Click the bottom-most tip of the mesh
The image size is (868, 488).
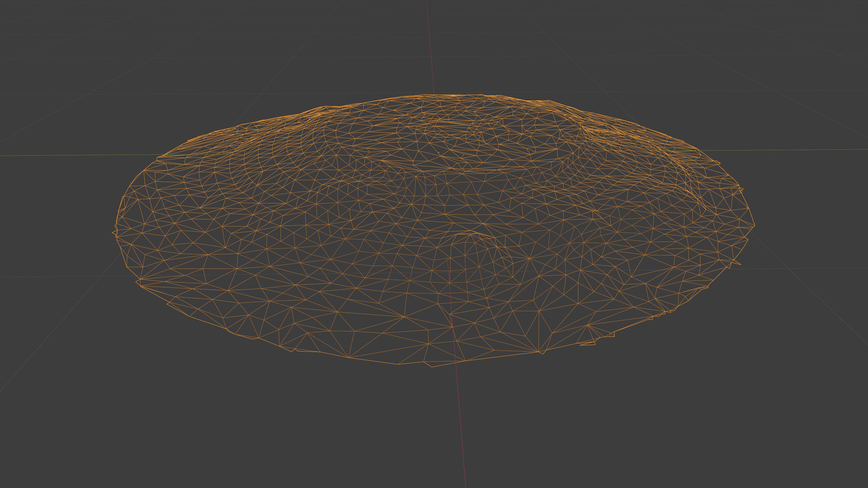point(432,366)
